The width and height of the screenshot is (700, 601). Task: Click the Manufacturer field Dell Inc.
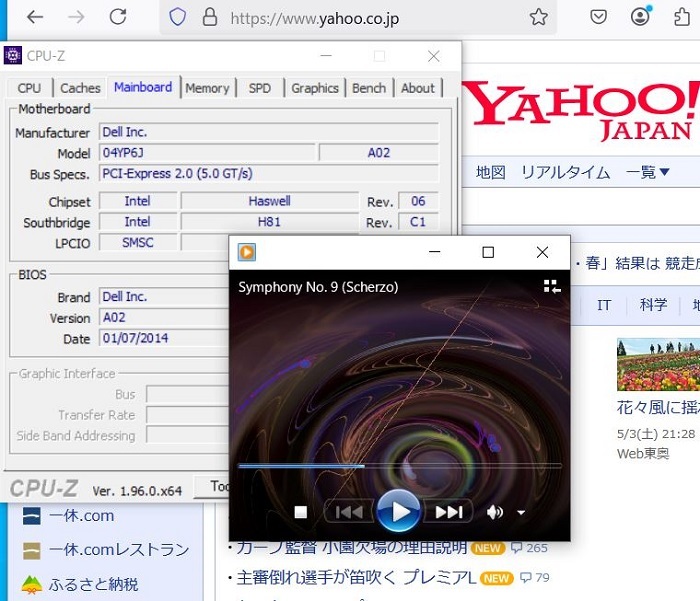[x=268, y=132]
